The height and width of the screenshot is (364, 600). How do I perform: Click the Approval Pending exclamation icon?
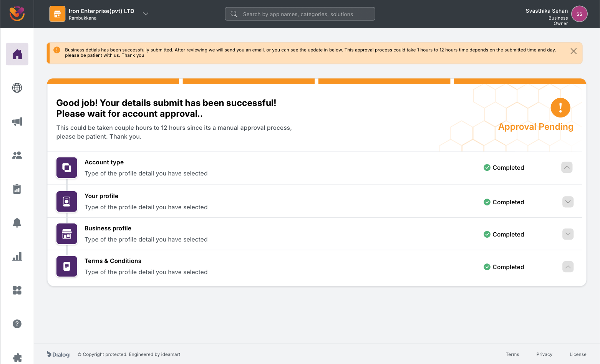(560, 108)
